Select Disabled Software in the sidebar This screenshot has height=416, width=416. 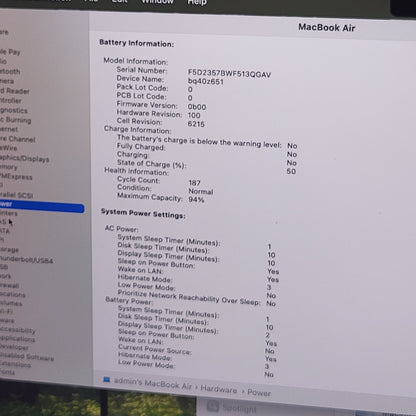pos(27,356)
